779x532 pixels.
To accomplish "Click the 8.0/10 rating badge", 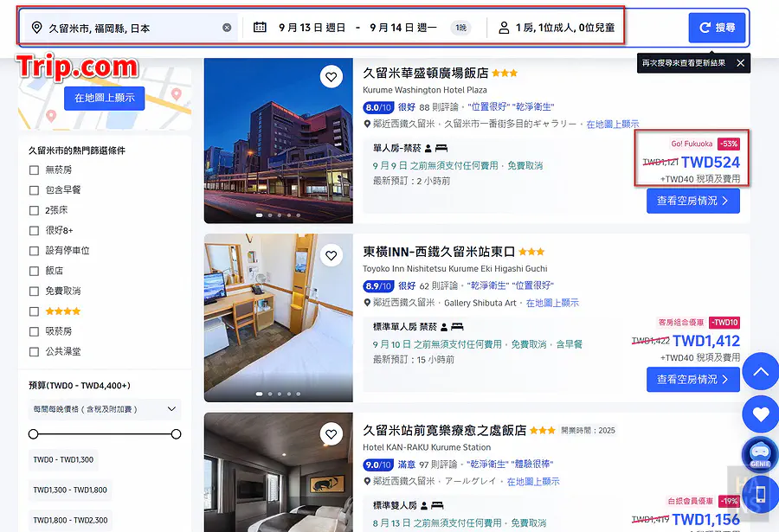I will coord(378,107).
